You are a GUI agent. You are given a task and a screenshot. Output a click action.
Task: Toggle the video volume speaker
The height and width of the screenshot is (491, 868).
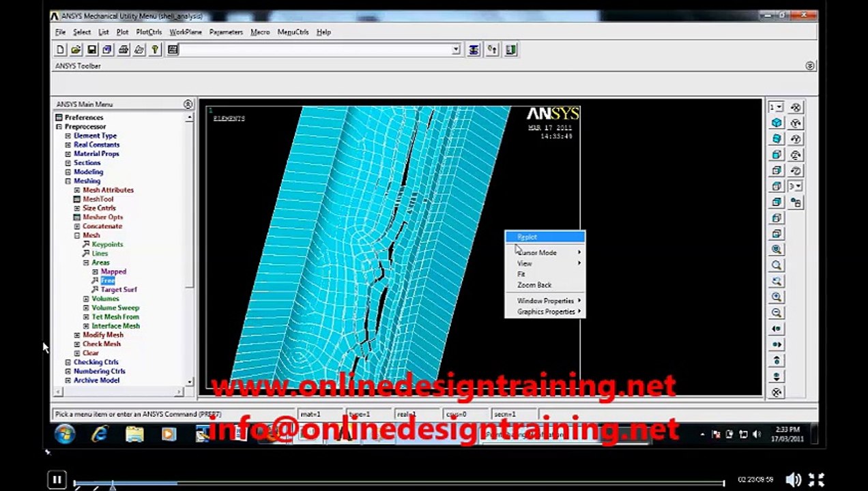792,480
